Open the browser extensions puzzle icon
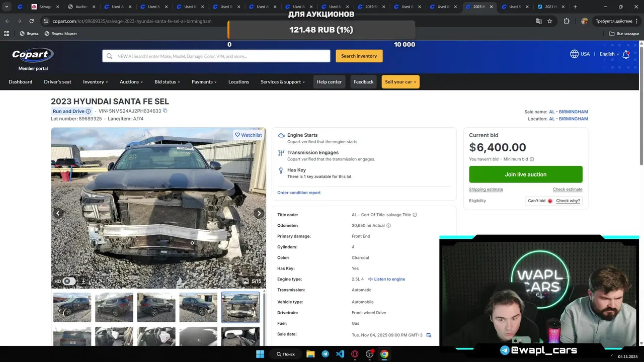 [567, 21]
